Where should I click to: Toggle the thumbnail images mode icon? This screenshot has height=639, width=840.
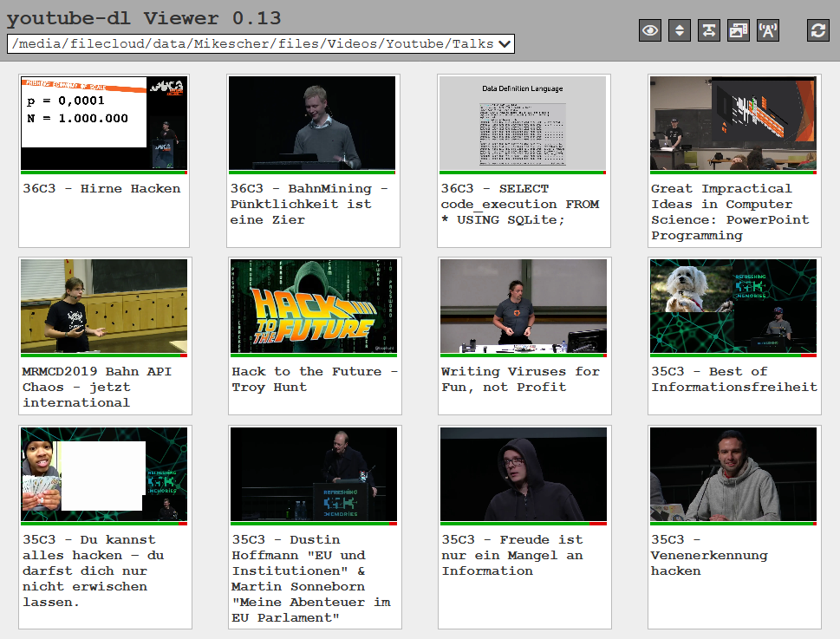pyautogui.click(x=739, y=30)
